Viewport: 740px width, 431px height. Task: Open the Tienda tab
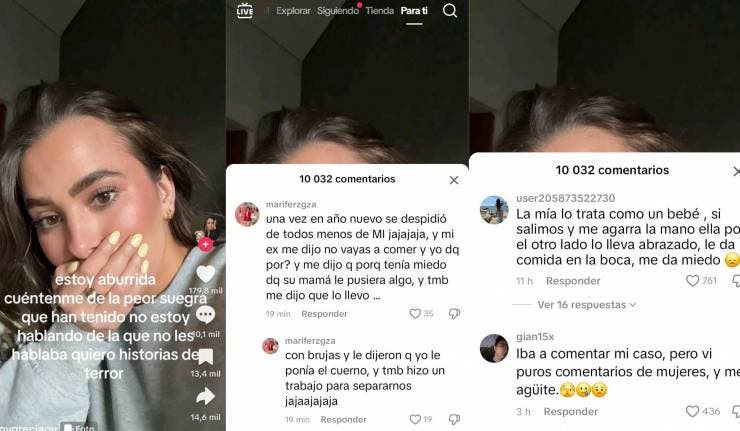(379, 10)
